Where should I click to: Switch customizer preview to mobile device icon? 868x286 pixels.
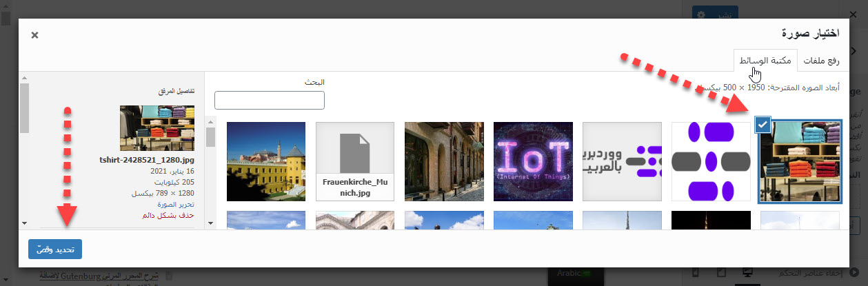coord(696,272)
